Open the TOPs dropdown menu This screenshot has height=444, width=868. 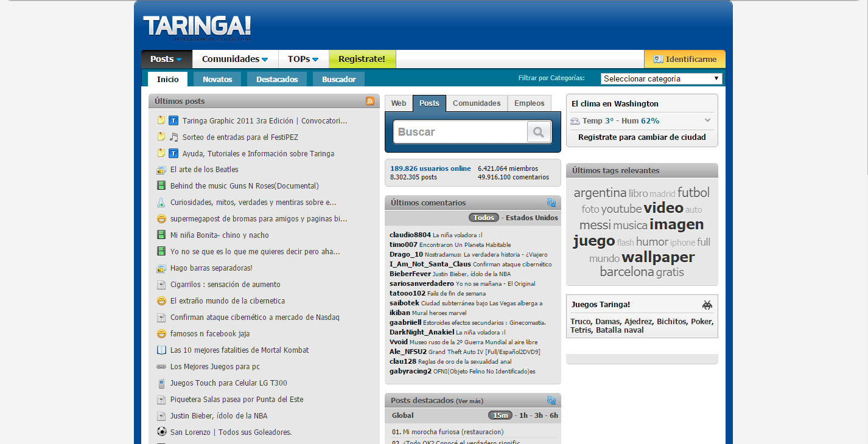303,59
